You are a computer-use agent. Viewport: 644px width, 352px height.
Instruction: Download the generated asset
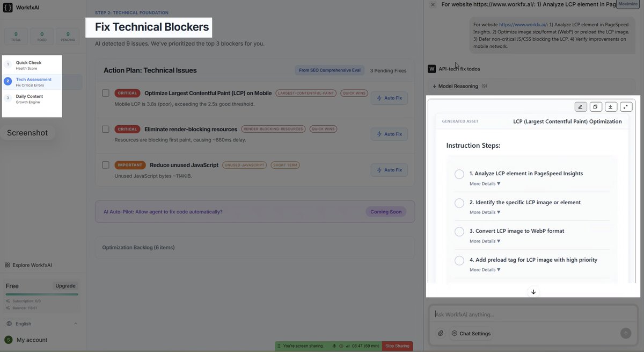tap(611, 107)
